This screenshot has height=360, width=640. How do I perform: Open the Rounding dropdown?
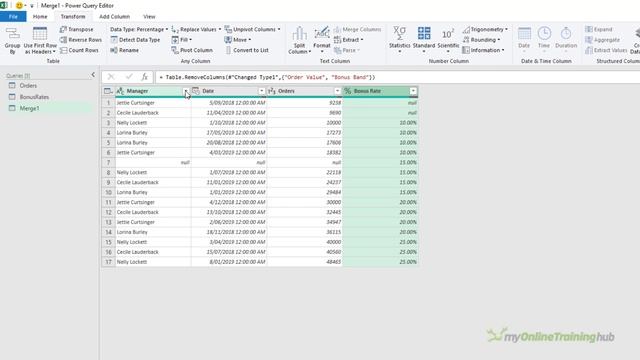pyautogui.click(x=481, y=40)
